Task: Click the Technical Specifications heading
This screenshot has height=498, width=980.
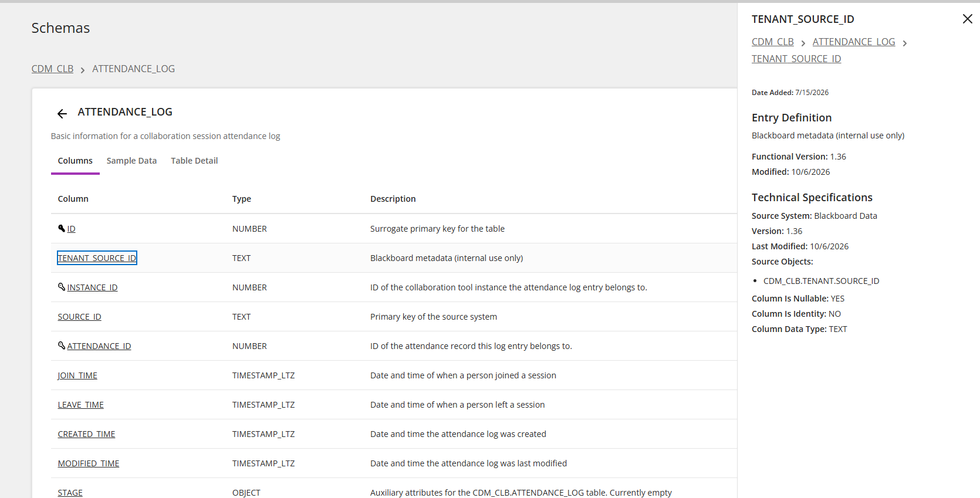Action: [812, 198]
